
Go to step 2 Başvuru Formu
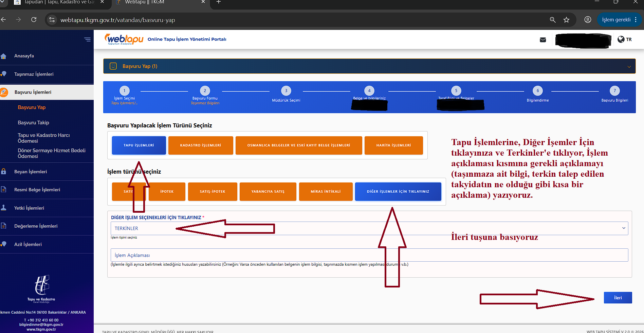[205, 91]
